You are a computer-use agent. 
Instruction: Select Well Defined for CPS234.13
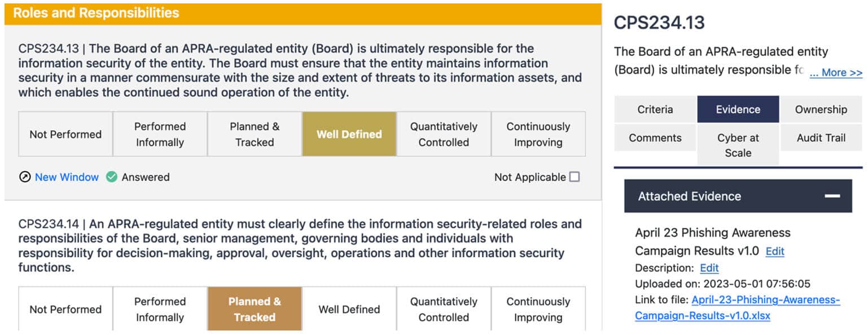tap(349, 134)
